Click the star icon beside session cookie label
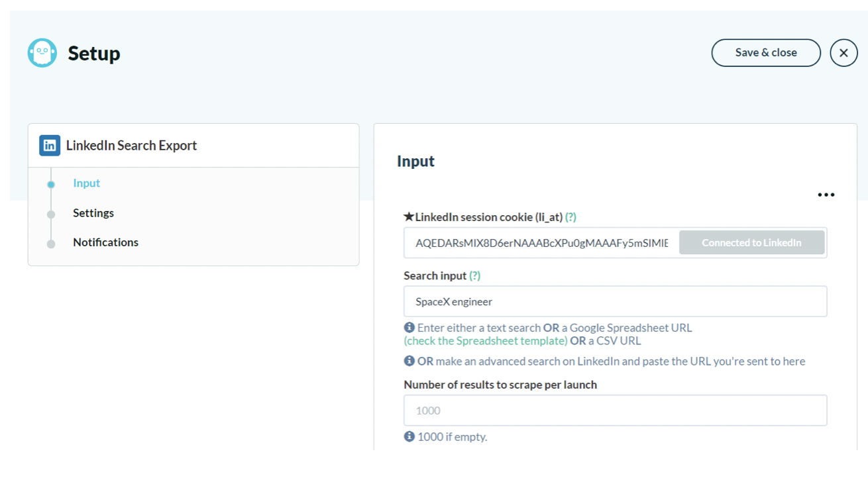868x480 pixels. tap(409, 216)
